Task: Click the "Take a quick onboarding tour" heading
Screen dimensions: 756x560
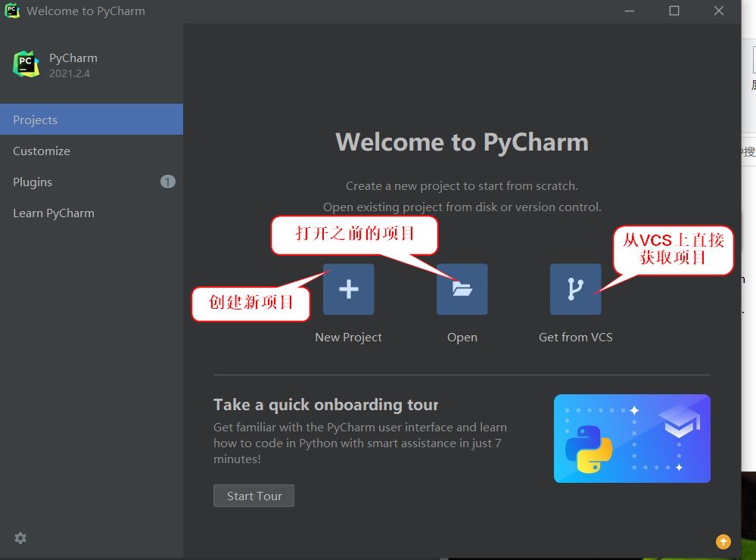Action: 326,405
